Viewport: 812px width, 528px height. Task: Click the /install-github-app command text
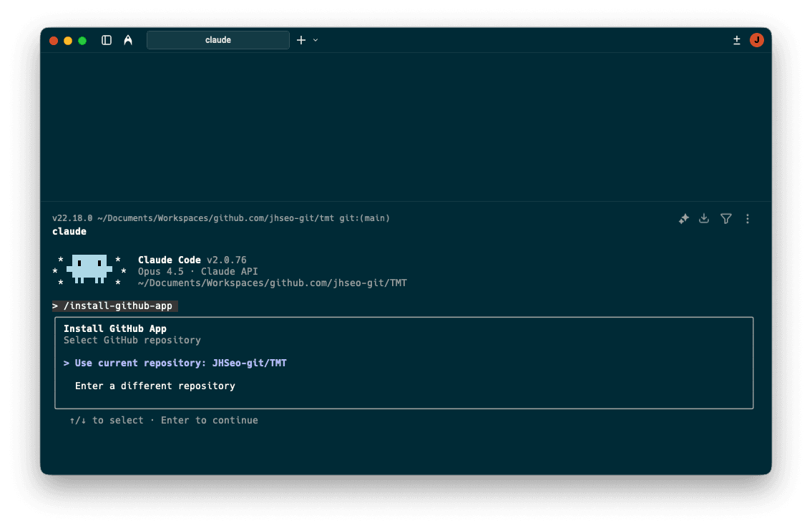(115, 305)
